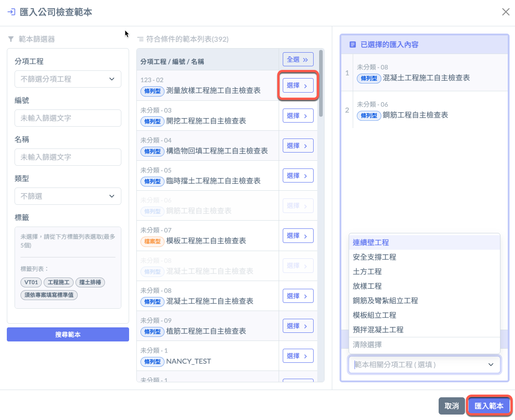Choose 土方工程 from the dropdown list
This screenshot has height=420, width=515.
(x=367, y=272)
